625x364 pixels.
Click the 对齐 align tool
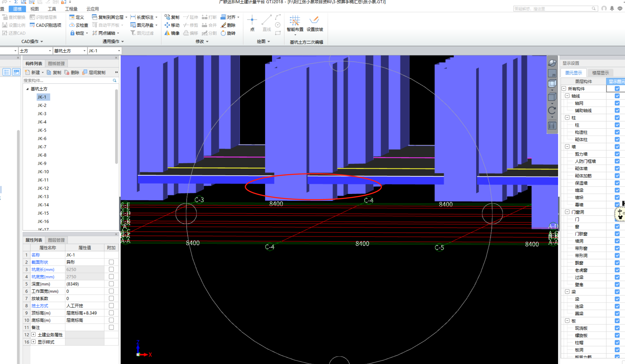[x=228, y=17]
